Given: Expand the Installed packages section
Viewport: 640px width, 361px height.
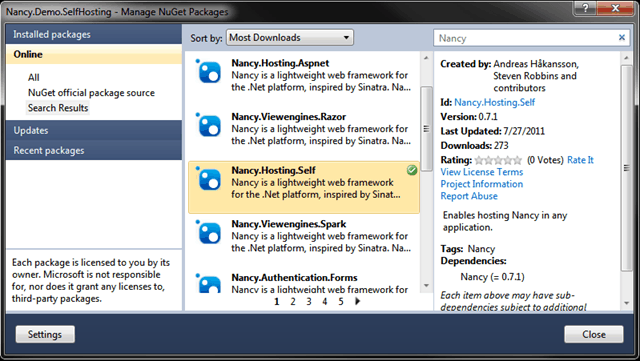Looking at the screenshot, I should 94,34.
